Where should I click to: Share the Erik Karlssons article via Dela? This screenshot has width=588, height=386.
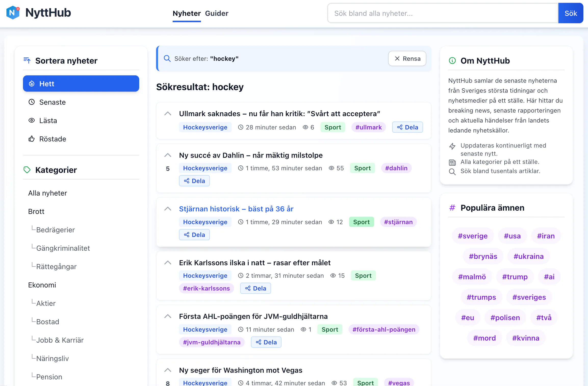(x=255, y=288)
